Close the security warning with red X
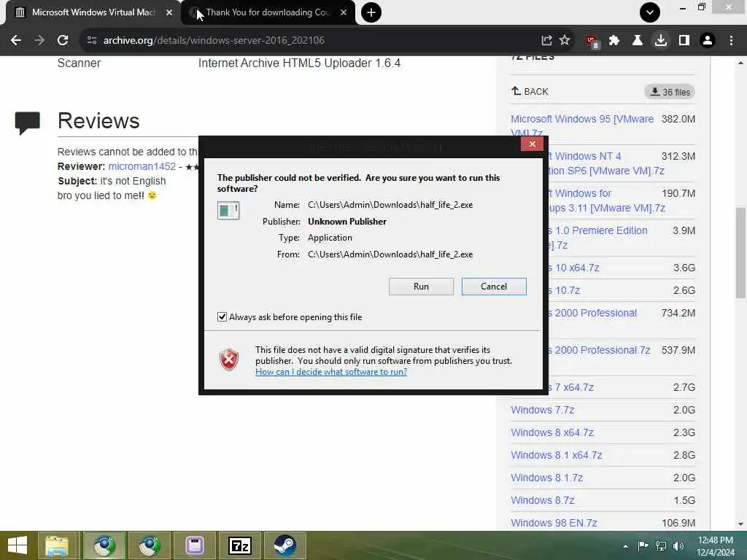747x560 pixels. 532,144
